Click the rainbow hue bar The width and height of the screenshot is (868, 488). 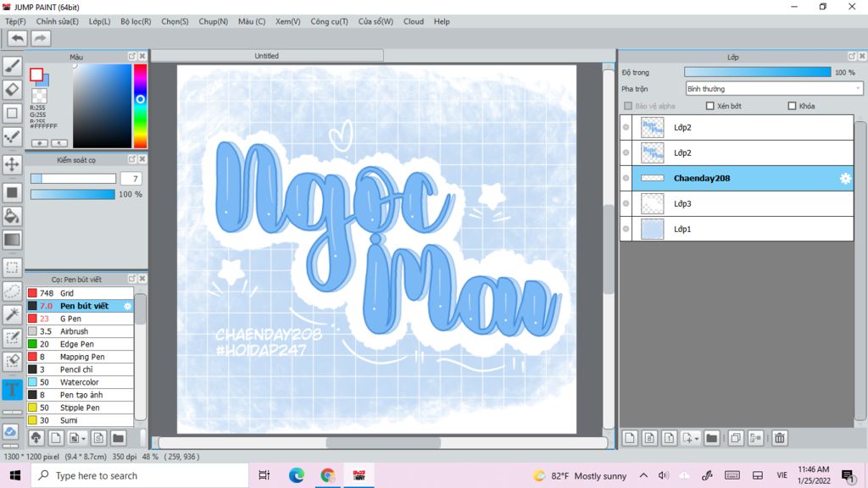coord(141,106)
